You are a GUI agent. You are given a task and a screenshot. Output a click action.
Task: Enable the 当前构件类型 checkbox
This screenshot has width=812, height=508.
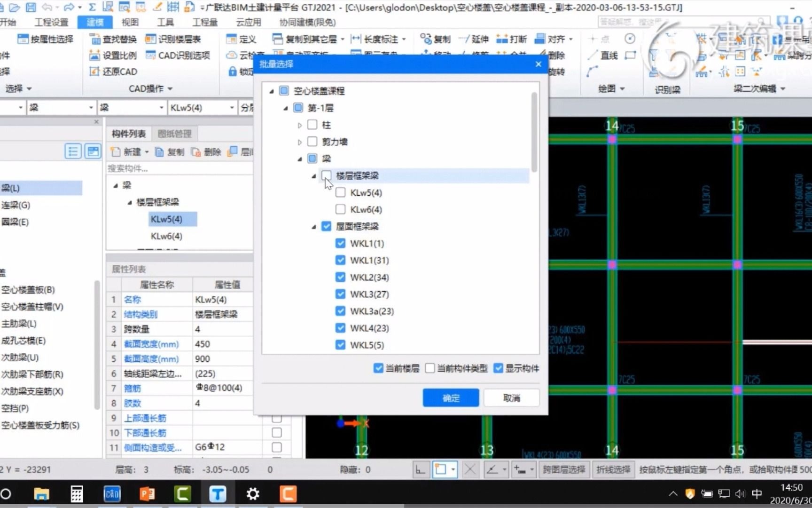pos(430,368)
